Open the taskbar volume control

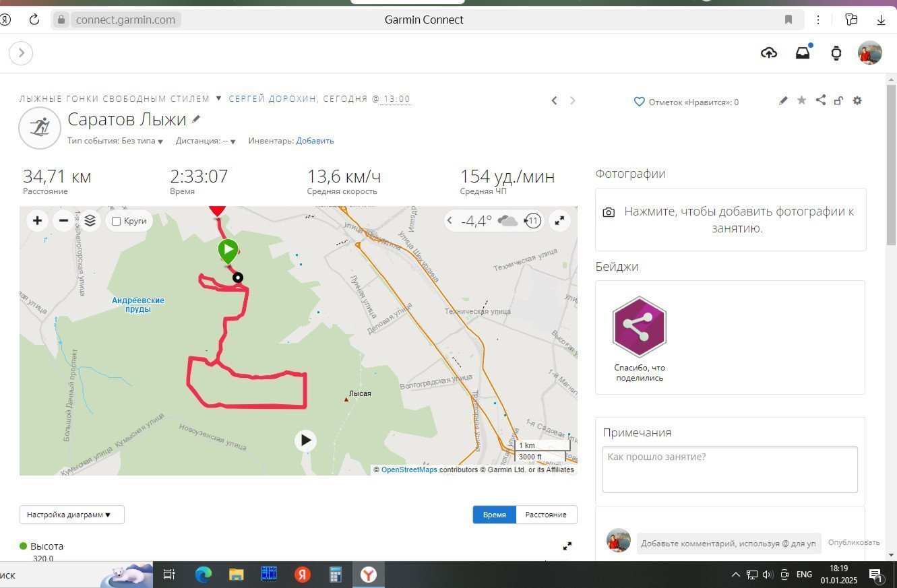768,575
